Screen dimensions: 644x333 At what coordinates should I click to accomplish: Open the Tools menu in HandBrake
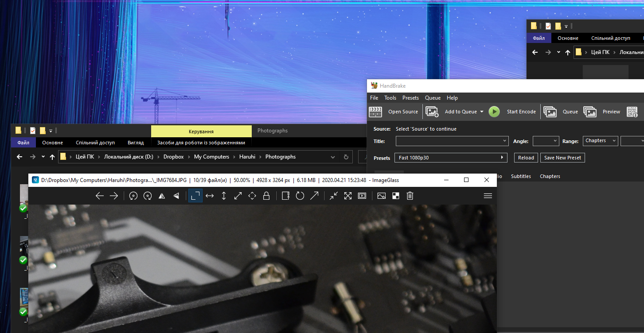tap(390, 98)
